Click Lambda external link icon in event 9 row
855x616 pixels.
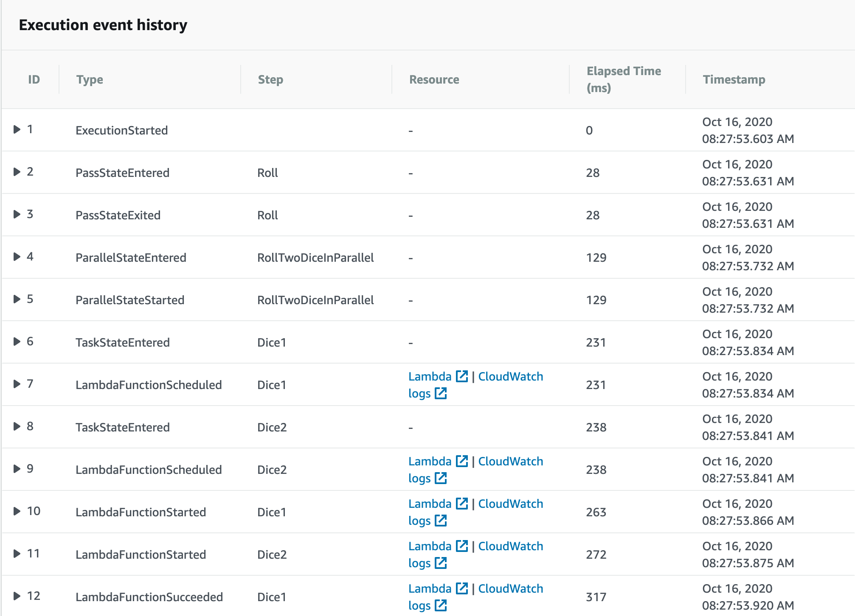coord(461,461)
